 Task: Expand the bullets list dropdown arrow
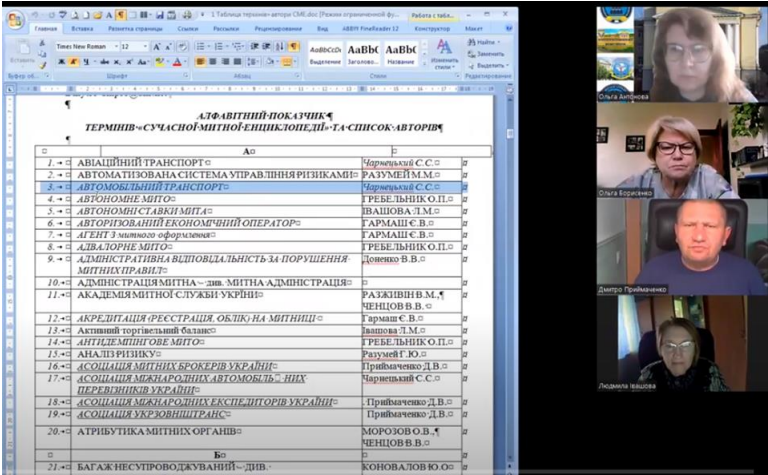click(x=209, y=47)
